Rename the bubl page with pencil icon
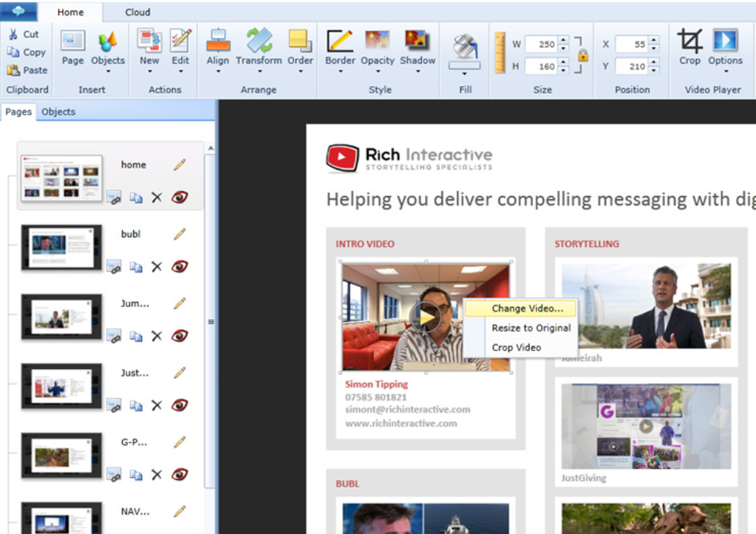 pos(180,234)
